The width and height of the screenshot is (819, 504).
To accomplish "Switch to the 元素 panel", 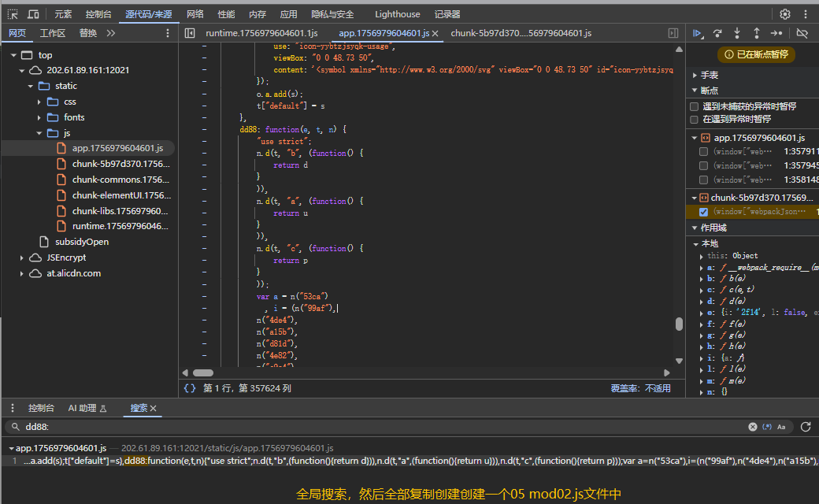I will click(63, 14).
